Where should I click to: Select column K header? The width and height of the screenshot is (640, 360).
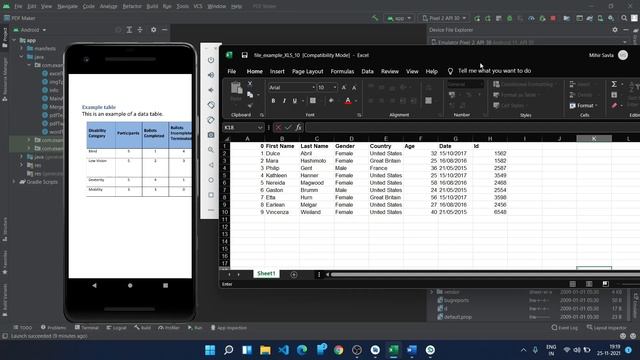594,139
